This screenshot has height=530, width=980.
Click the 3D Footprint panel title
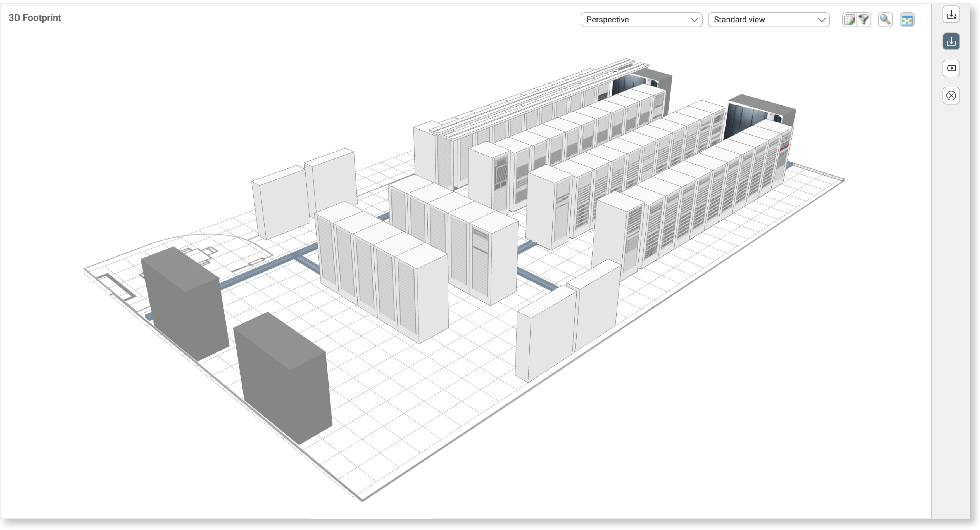(x=35, y=18)
